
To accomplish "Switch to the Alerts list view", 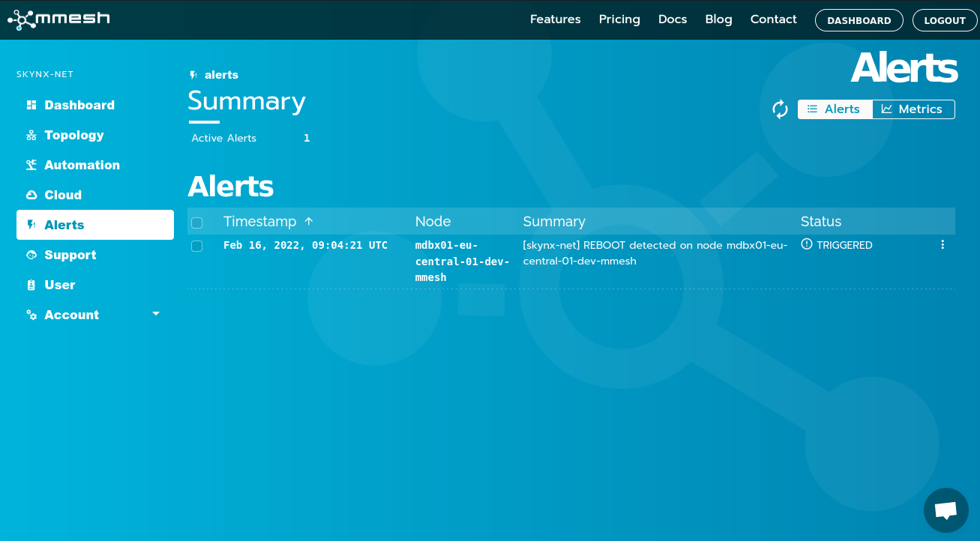I will [835, 109].
